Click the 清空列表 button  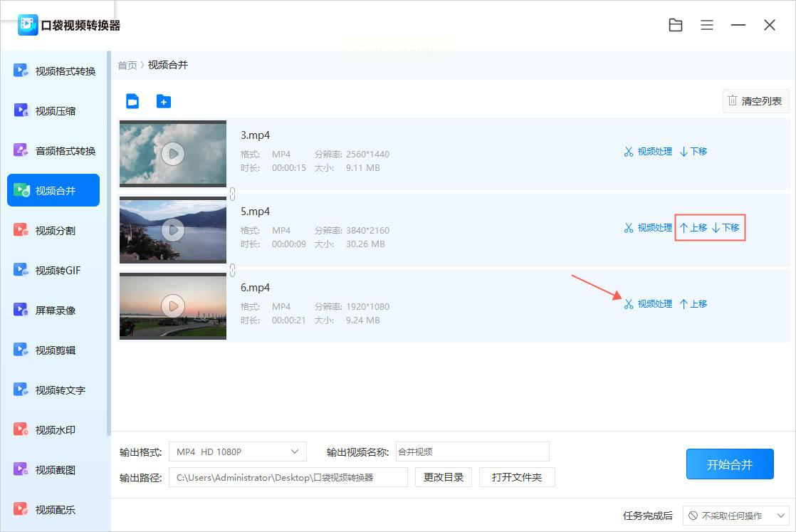click(756, 101)
